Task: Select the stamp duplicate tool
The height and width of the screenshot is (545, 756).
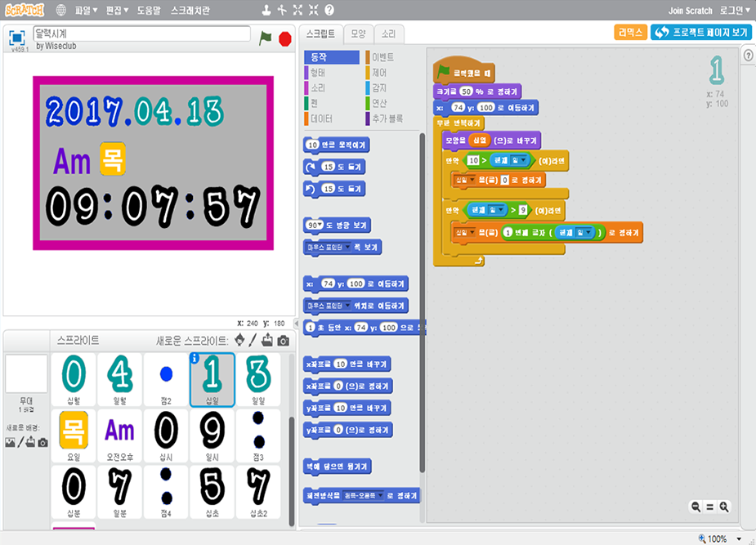Action: (266, 11)
